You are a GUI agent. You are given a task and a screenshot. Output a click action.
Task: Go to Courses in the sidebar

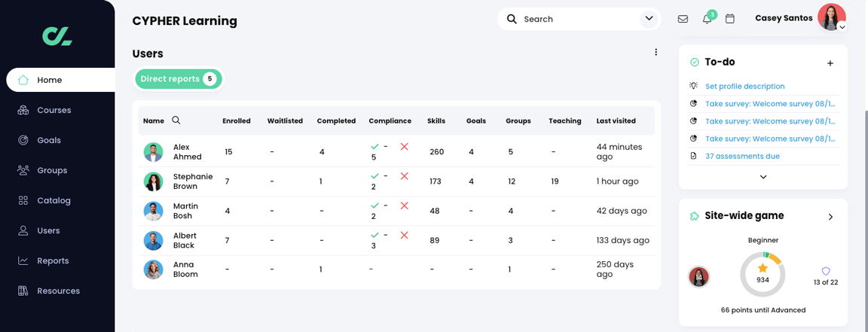pyautogui.click(x=53, y=110)
